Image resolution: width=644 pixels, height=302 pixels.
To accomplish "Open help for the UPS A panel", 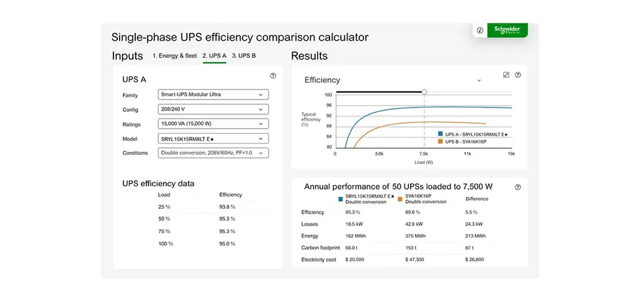I will tap(273, 76).
